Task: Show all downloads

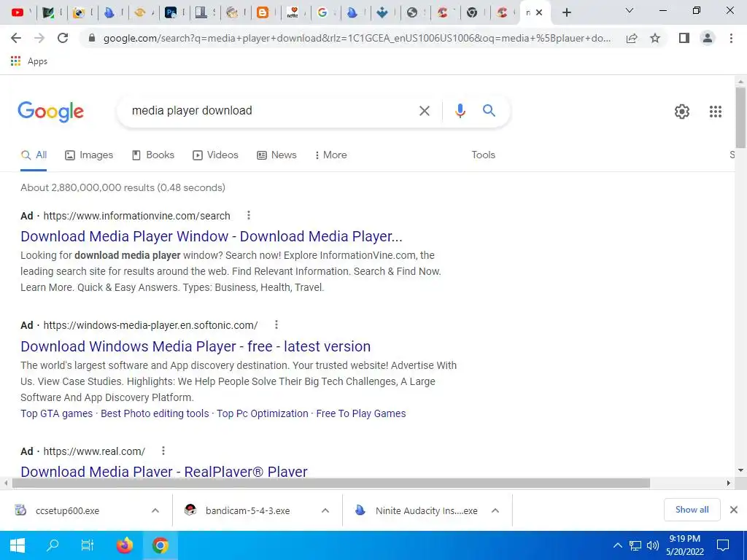Action: [692, 510]
